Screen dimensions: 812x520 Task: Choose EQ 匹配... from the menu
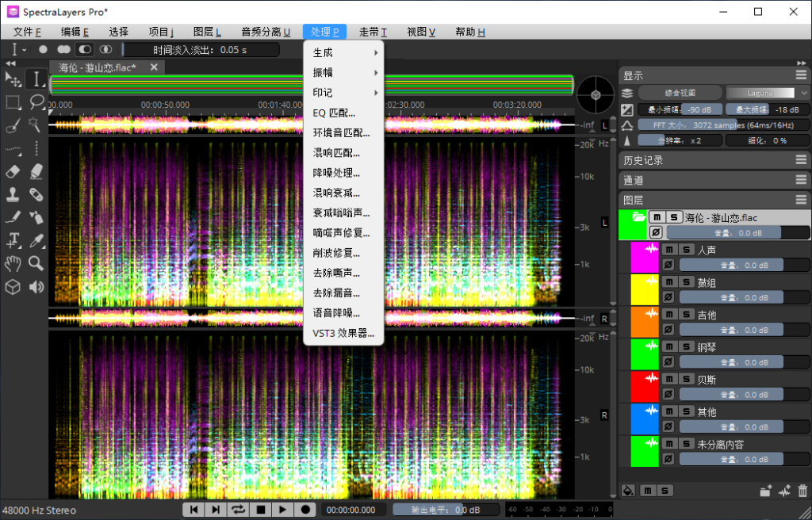click(343, 113)
